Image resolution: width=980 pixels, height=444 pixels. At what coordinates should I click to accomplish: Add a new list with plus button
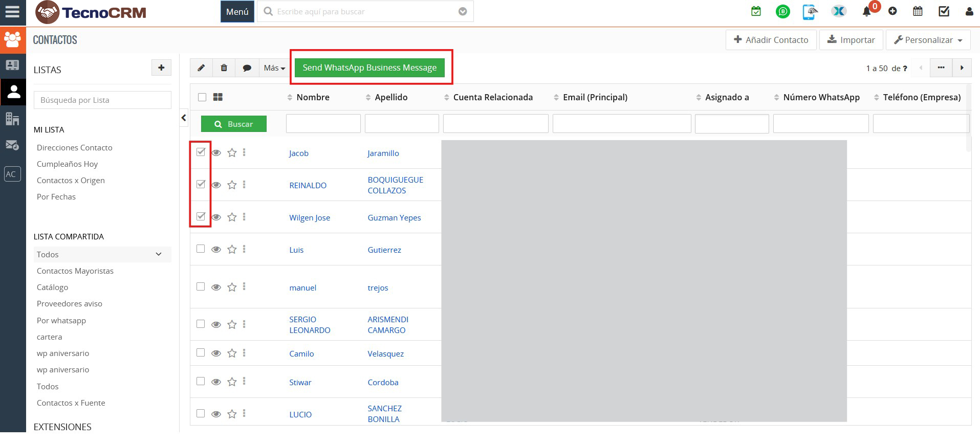point(161,68)
